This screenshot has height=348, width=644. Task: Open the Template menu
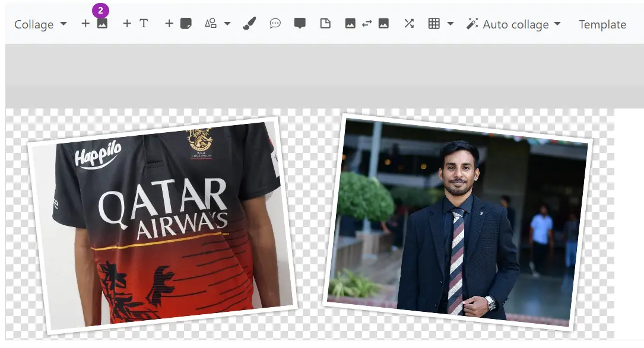(602, 24)
